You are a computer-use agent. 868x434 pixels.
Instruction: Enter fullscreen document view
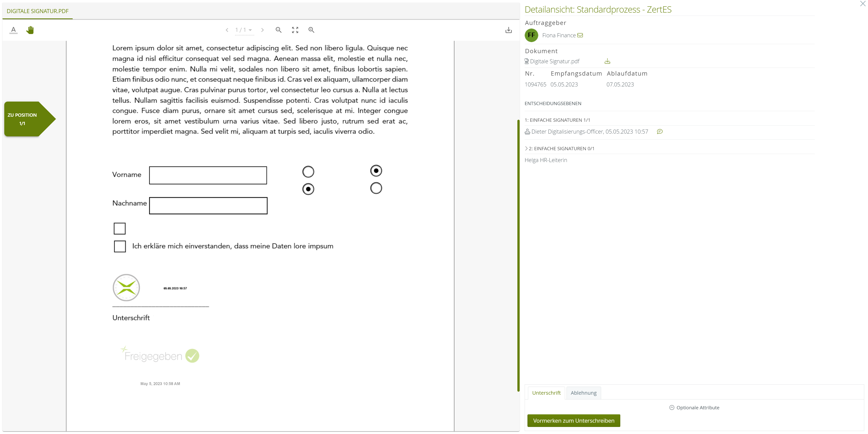click(295, 30)
